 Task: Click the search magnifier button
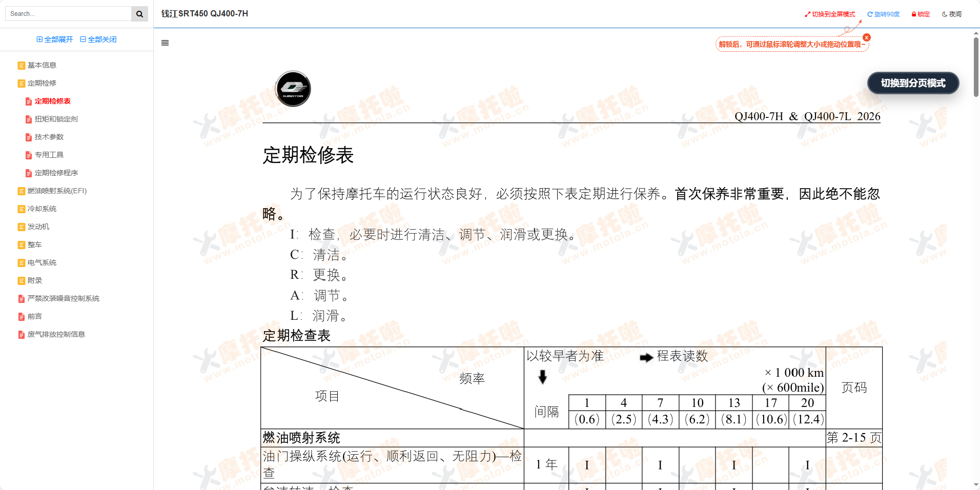click(x=139, y=14)
